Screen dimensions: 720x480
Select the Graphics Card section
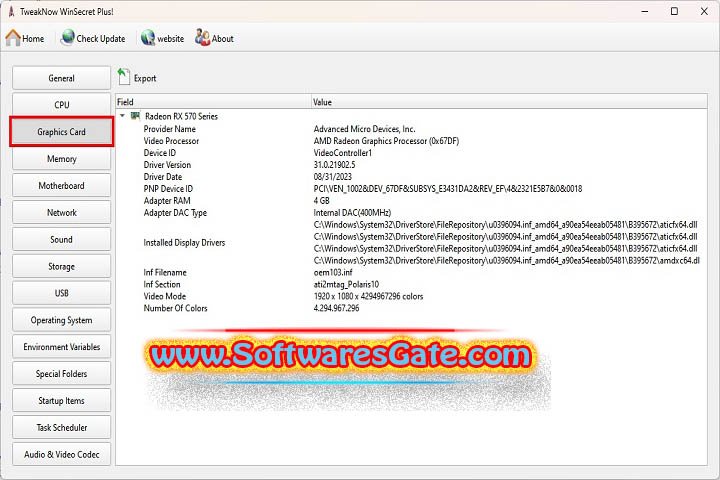pos(61,132)
